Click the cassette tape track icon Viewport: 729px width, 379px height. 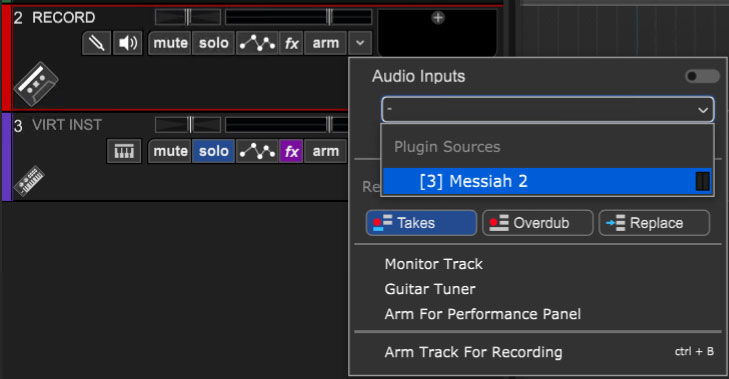pyautogui.click(x=36, y=84)
